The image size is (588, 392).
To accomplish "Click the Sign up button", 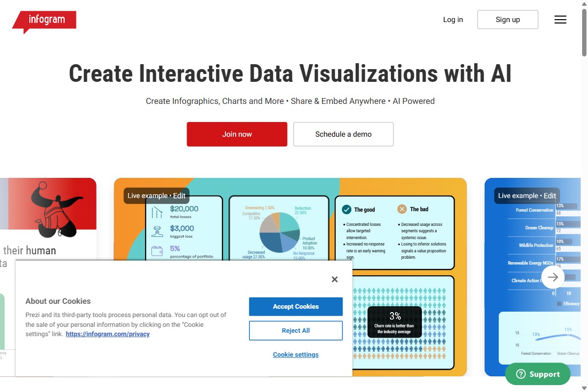I will [508, 20].
